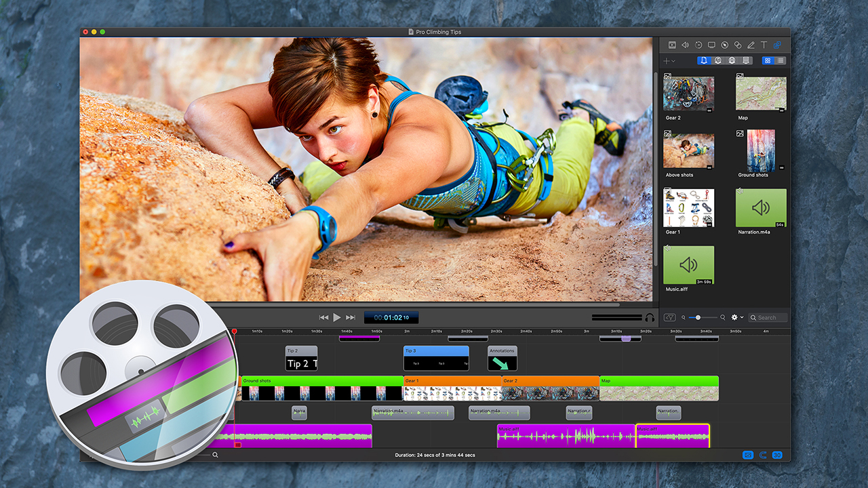Viewport: 868px width, 488px height.
Task: Open the Text properties panel
Action: (764, 45)
